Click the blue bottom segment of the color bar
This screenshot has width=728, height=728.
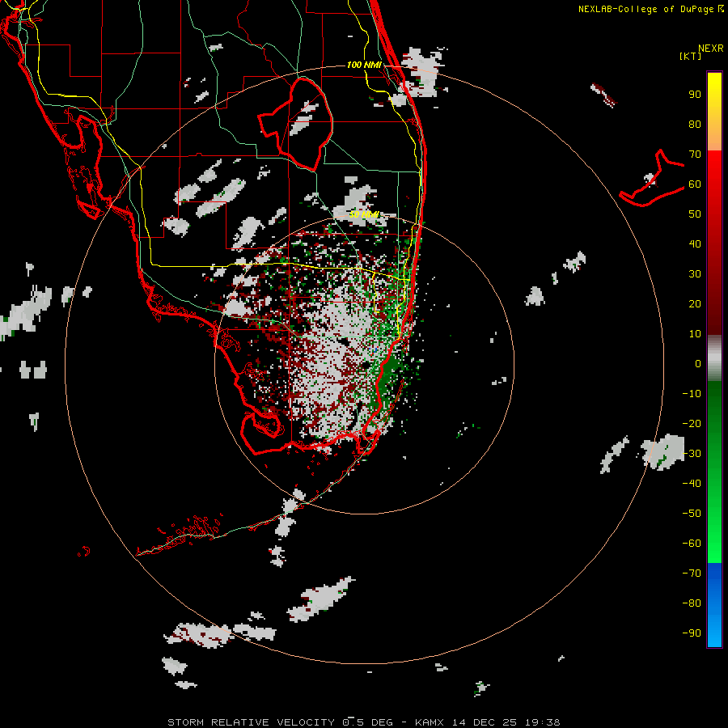pyautogui.click(x=714, y=605)
